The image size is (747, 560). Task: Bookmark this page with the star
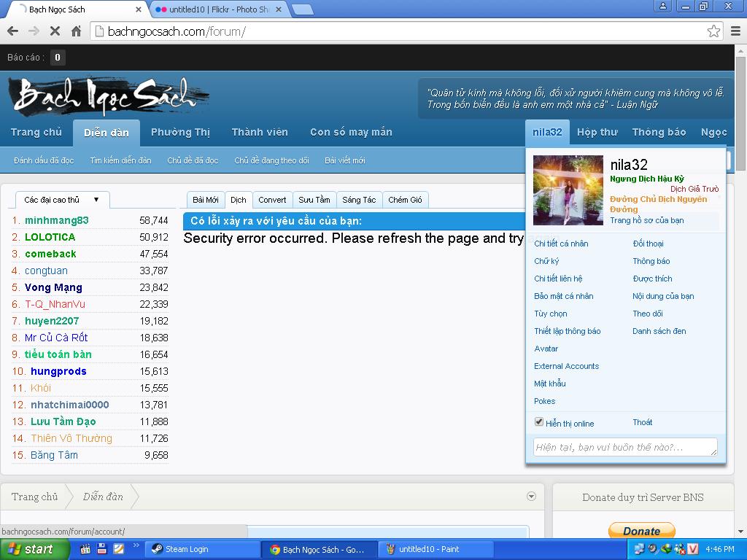click(713, 31)
